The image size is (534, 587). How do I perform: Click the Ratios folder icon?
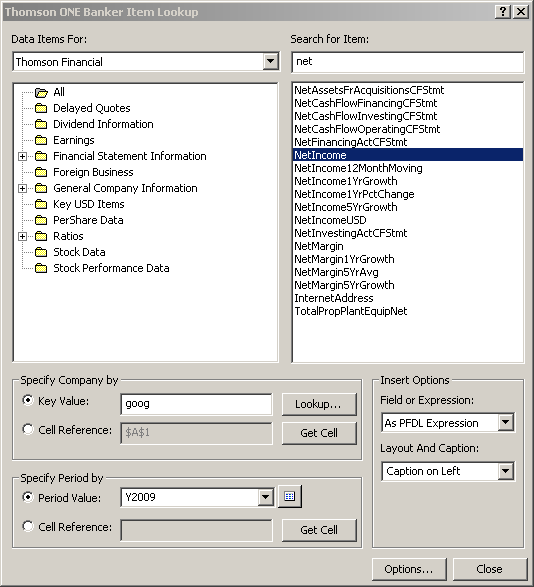click(x=41, y=236)
